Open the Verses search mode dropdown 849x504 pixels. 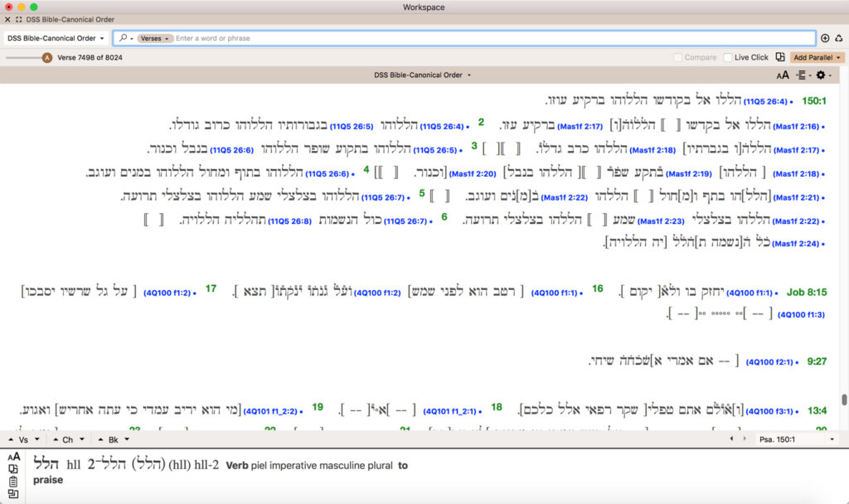click(x=155, y=38)
